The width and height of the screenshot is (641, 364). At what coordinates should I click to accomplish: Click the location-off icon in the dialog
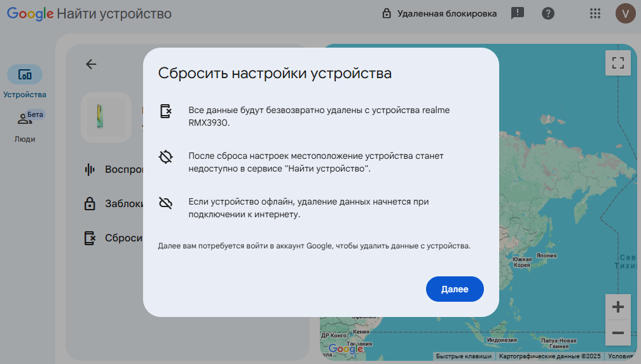(165, 157)
